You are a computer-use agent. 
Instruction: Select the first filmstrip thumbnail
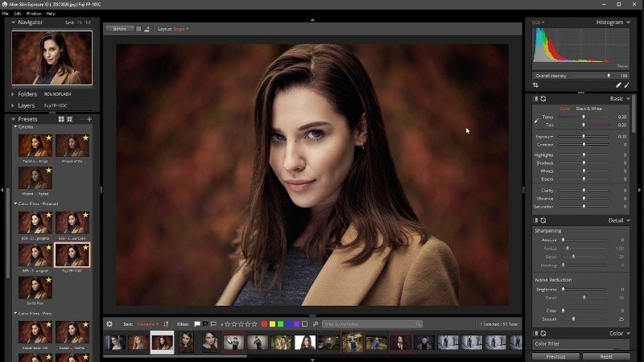coord(114,343)
